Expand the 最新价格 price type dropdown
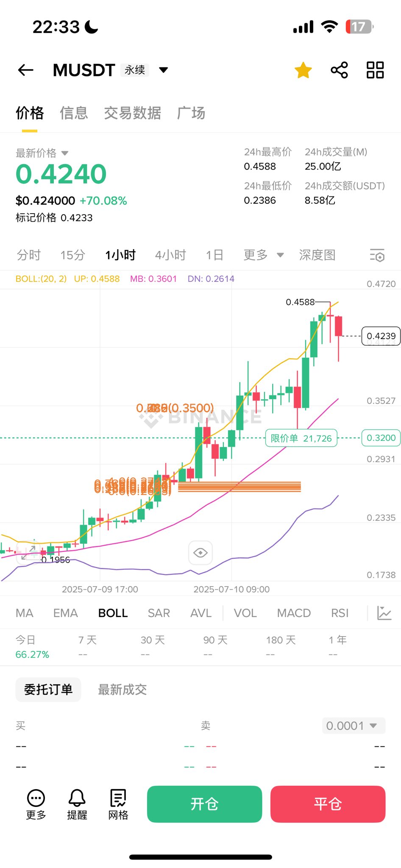Image resolution: width=401 pixels, height=868 pixels. pos(65,153)
